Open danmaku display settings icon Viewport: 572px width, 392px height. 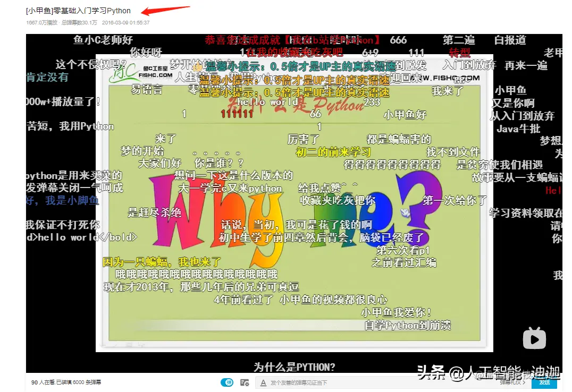click(245, 382)
